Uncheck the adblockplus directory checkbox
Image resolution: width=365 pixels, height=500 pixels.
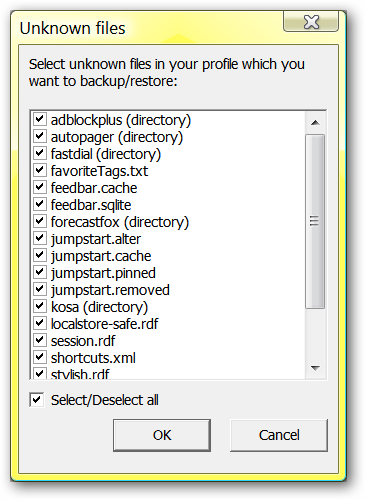coord(40,119)
